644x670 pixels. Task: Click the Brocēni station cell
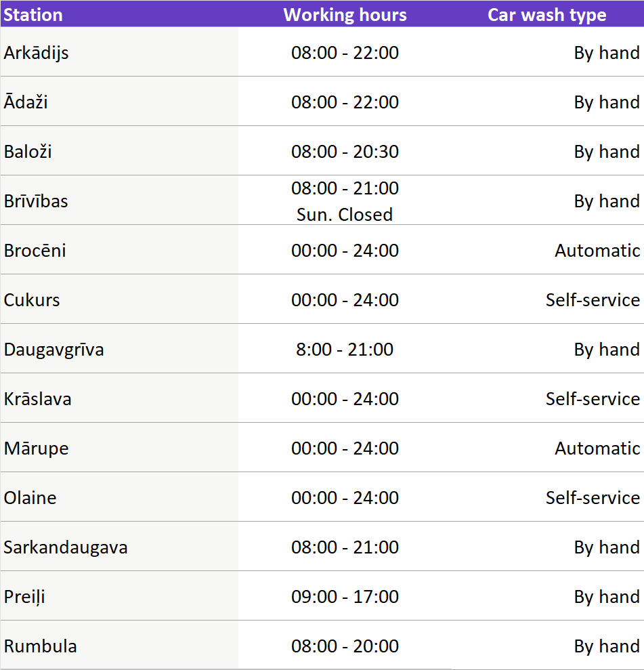(x=35, y=251)
